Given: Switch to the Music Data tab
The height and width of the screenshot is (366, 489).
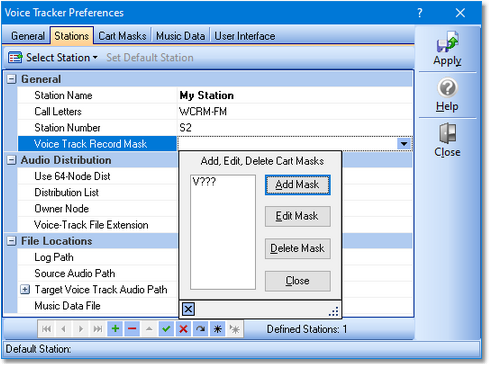Looking at the screenshot, I should point(180,36).
